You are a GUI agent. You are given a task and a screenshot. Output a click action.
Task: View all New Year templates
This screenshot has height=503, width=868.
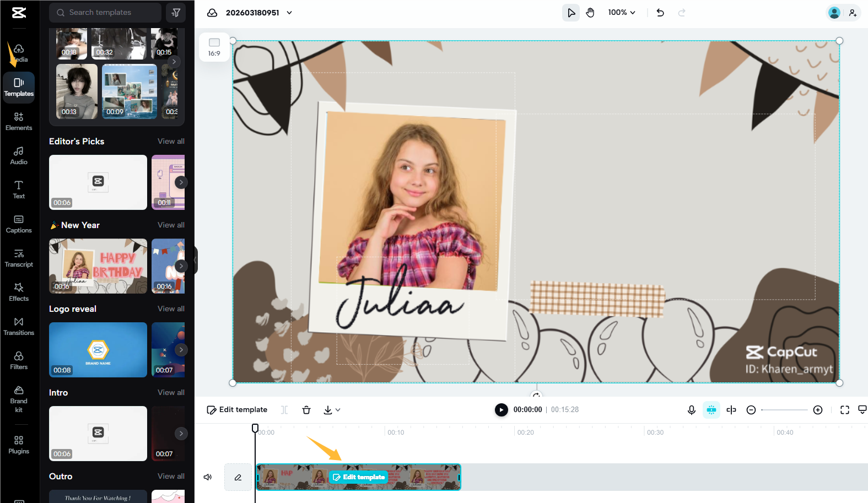pyautogui.click(x=171, y=225)
